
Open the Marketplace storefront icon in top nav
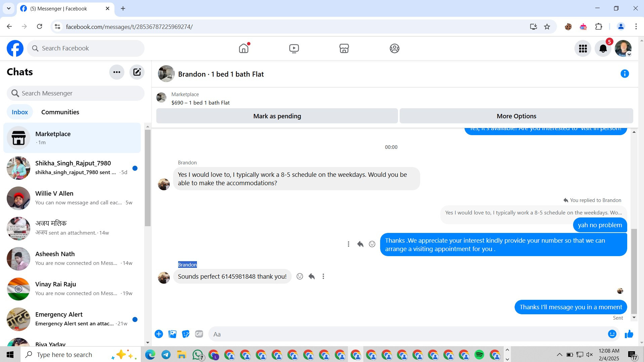[344, 48]
